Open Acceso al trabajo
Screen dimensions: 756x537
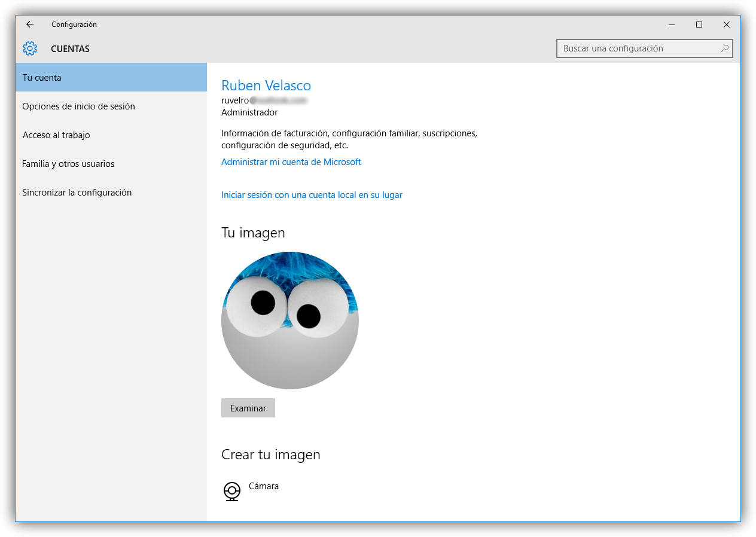click(111, 135)
